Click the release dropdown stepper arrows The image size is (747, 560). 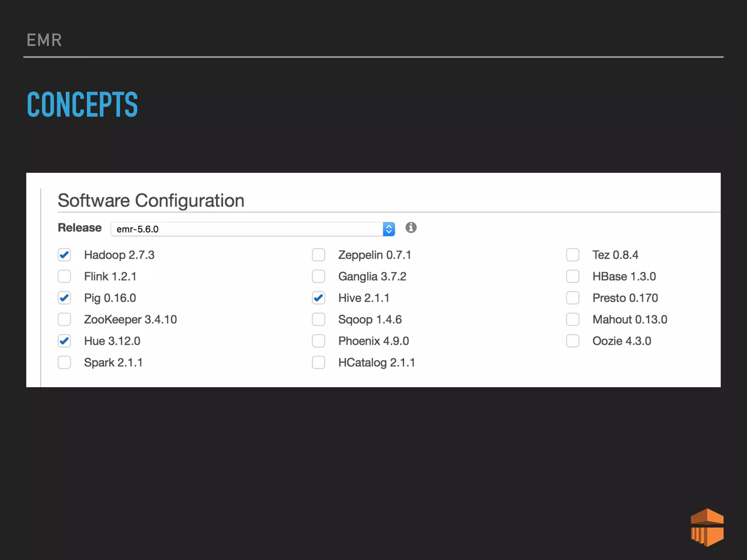389,229
